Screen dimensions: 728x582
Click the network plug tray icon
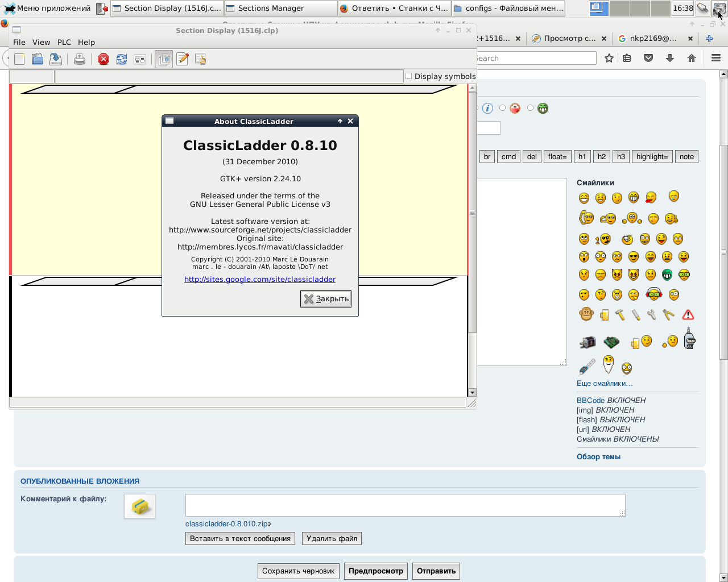(703, 9)
